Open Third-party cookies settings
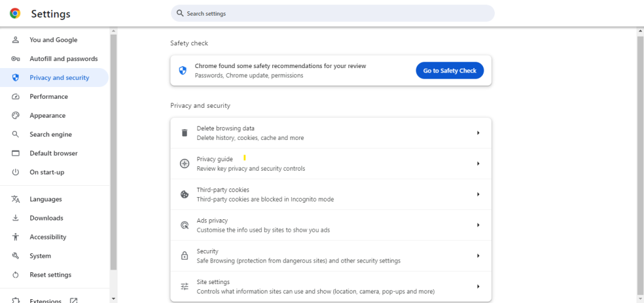Image resolution: width=644 pixels, height=303 pixels. 331,195
